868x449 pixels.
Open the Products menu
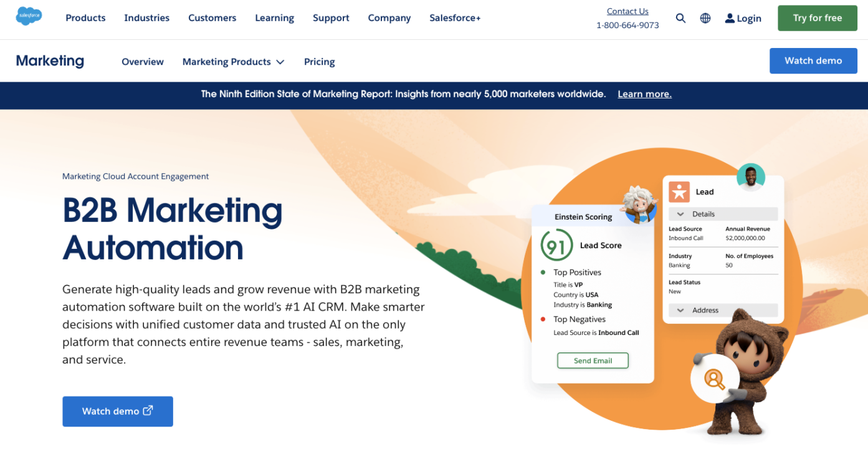pos(85,18)
